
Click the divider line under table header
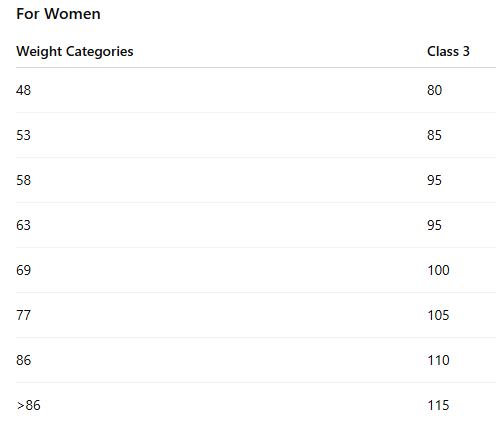(256, 68)
